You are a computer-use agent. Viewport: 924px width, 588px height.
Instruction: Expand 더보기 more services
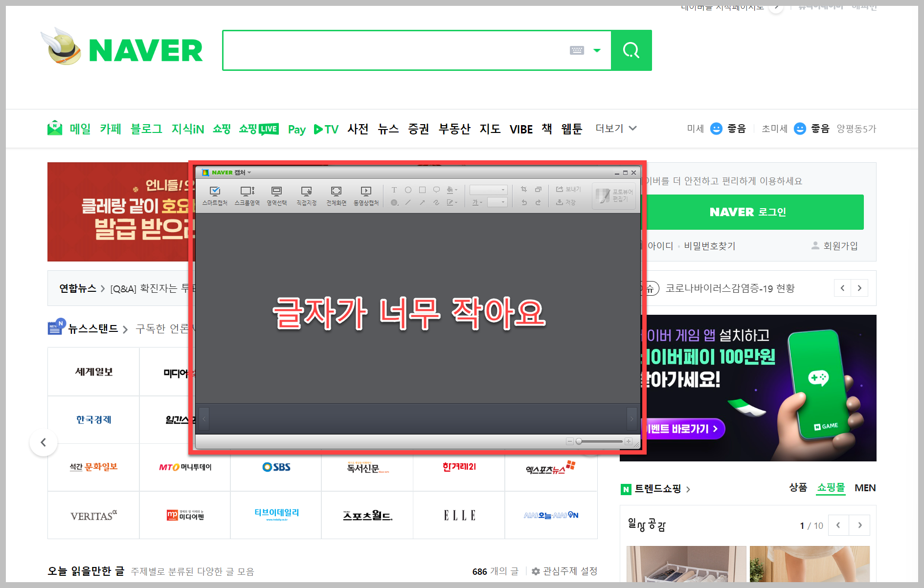click(616, 128)
